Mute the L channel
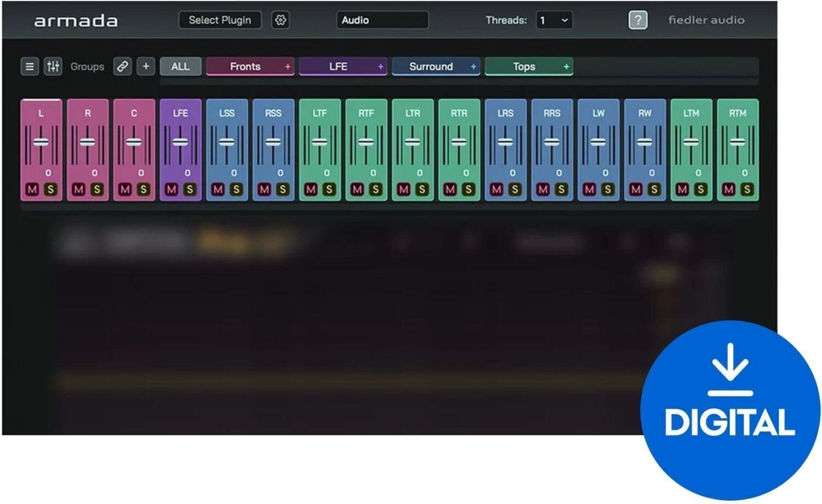 (x=32, y=189)
